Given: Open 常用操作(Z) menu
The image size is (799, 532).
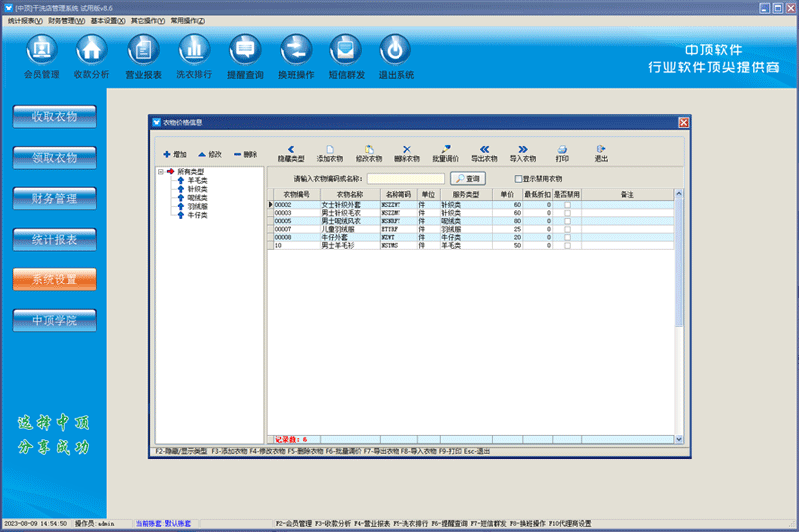Looking at the screenshot, I should (x=188, y=21).
